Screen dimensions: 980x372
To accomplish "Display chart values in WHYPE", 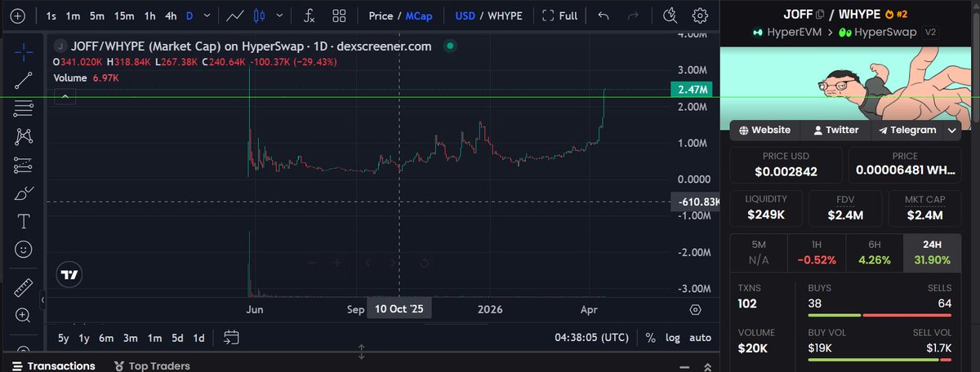I will coord(506,15).
